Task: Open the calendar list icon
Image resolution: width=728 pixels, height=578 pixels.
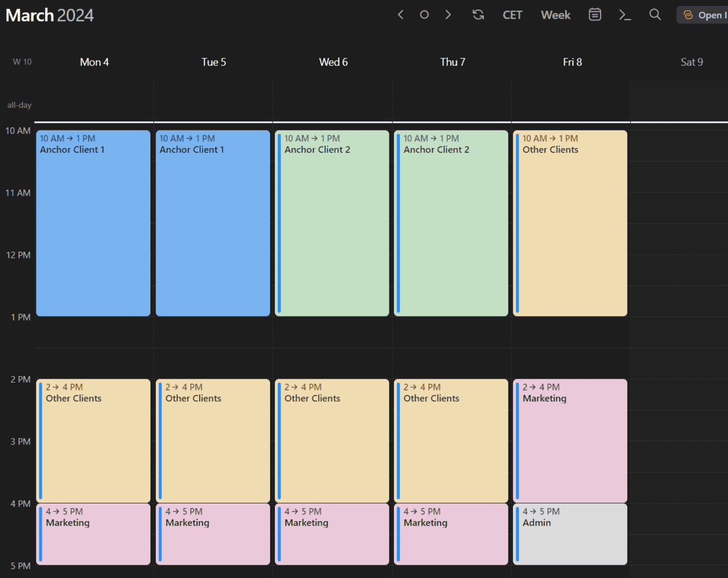Action: [x=595, y=15]
